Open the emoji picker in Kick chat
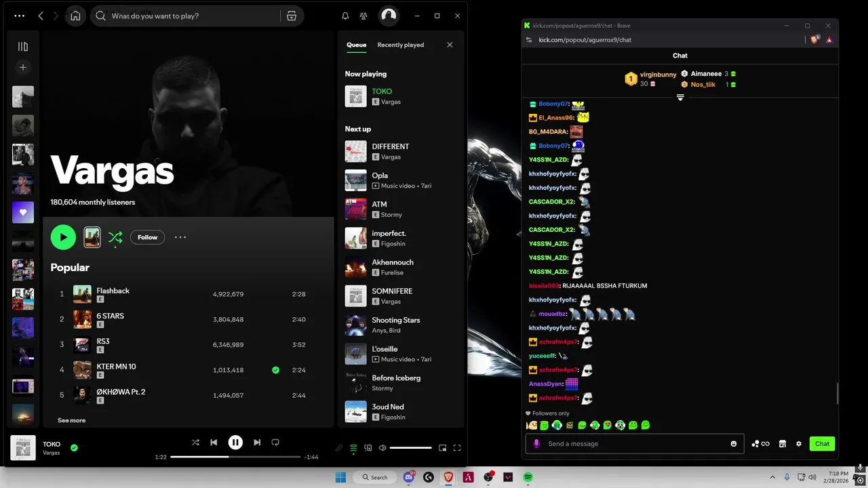The height and width of the screenshot is (488, 868). coord(734,444)
